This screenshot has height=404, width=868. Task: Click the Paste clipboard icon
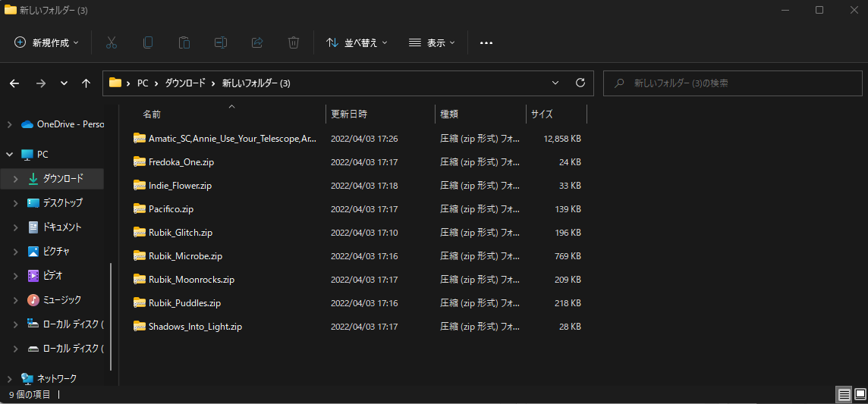pyautogui.click(x=184, y=42)
